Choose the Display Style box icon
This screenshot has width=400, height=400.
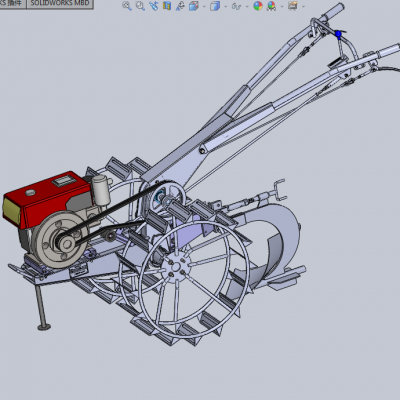pos(215,6)
